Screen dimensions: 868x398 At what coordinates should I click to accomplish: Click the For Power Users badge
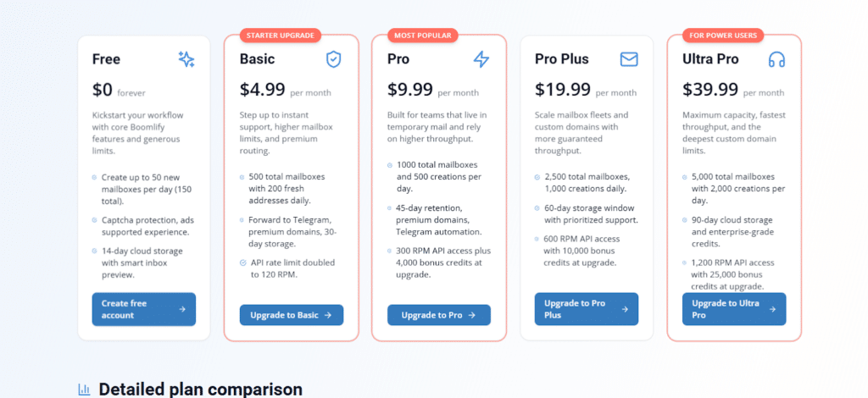722,36
